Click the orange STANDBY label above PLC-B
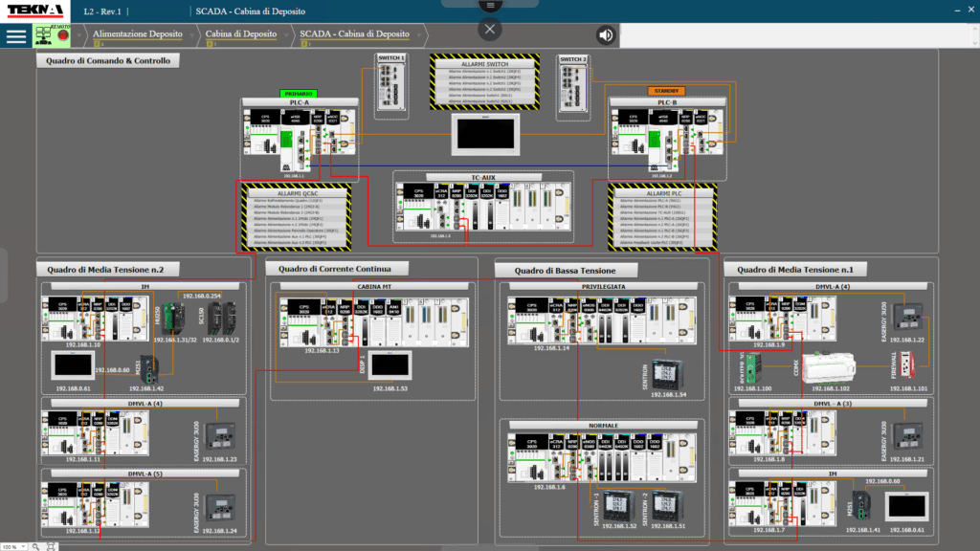 (667, 91)
